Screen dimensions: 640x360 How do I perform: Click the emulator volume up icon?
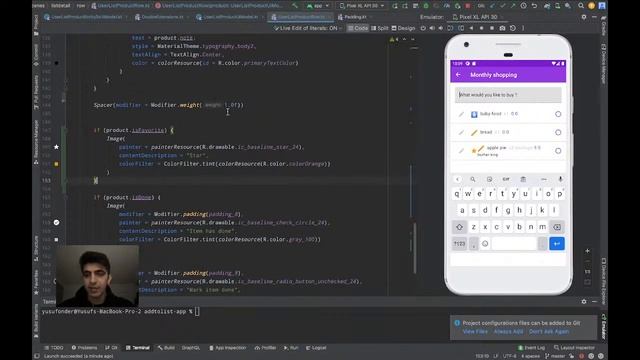pos(432,28)
